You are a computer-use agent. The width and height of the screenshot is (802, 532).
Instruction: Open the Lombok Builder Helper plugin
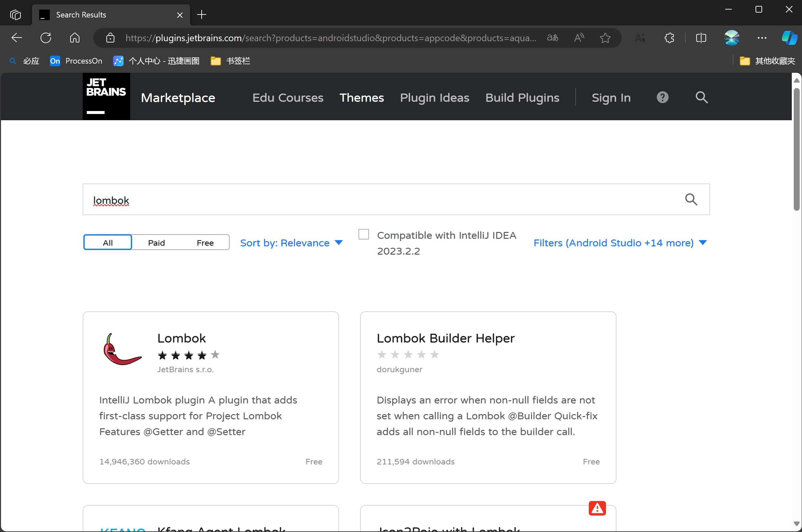(x=445, y=338)
